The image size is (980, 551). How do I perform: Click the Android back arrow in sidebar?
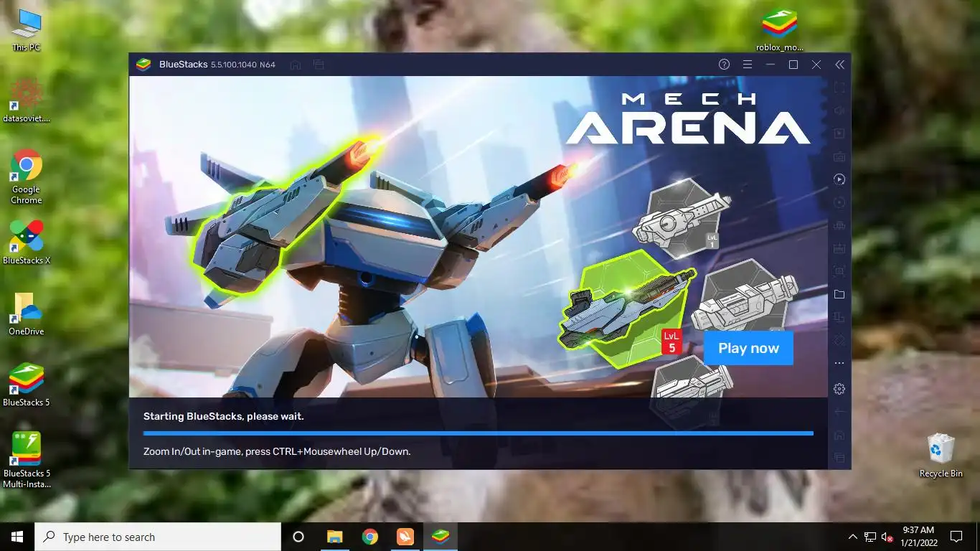[x=839, y=412]
